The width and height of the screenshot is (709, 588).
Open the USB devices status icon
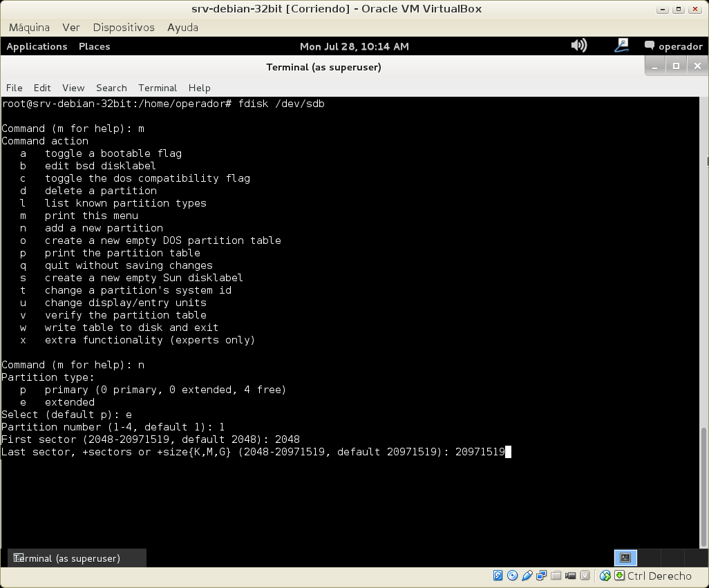click(527, 576)
